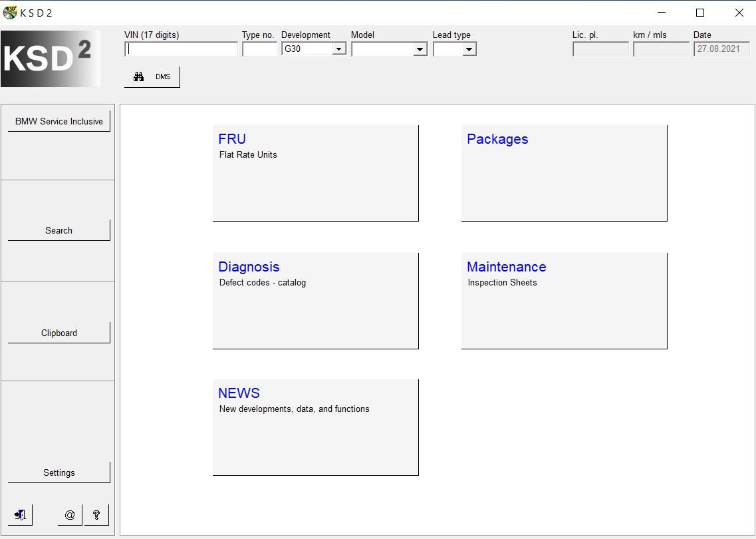Open the Clipboard sidebar button

click(x=59, y=333)
